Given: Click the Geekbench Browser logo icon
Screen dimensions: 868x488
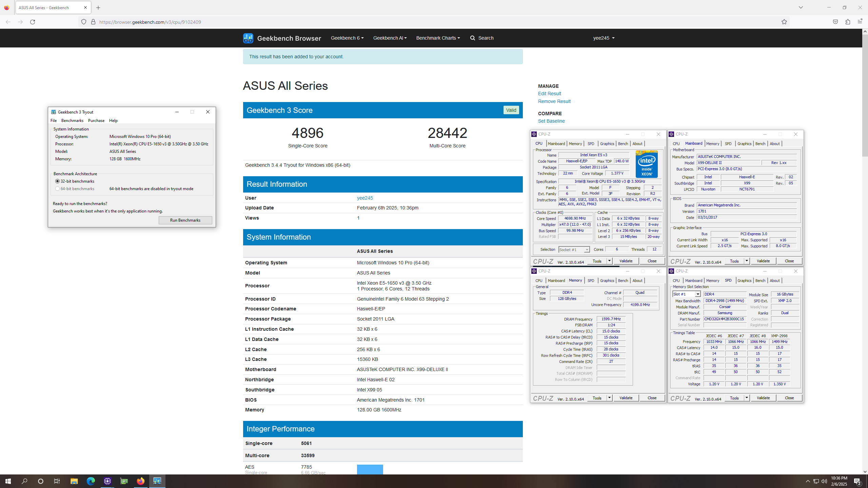Looking at the screenshot, I should coord(248,38).
